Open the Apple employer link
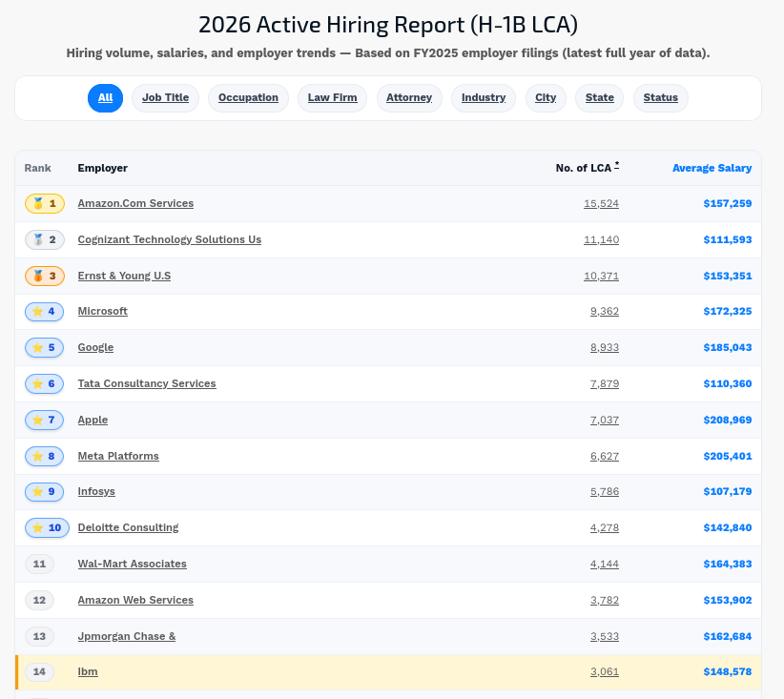The image size is (784, 699). point(93,420)
